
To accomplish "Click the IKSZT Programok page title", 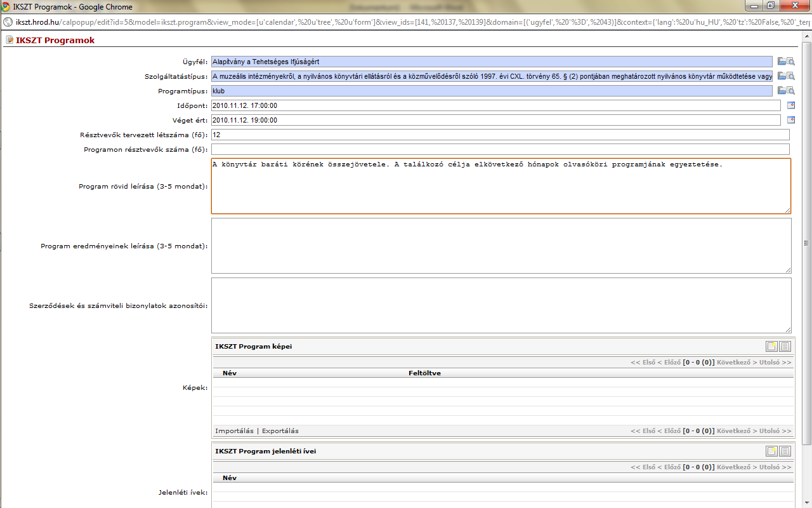I will [x=55, y=40].
